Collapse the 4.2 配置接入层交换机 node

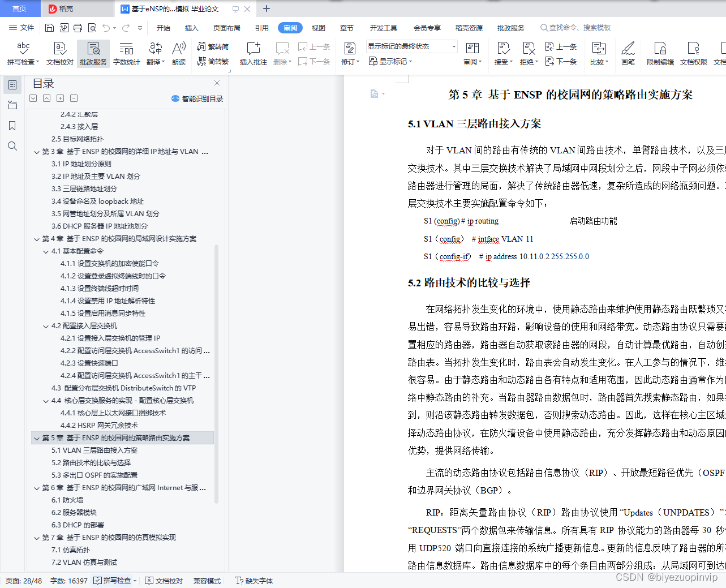point(46,326)
